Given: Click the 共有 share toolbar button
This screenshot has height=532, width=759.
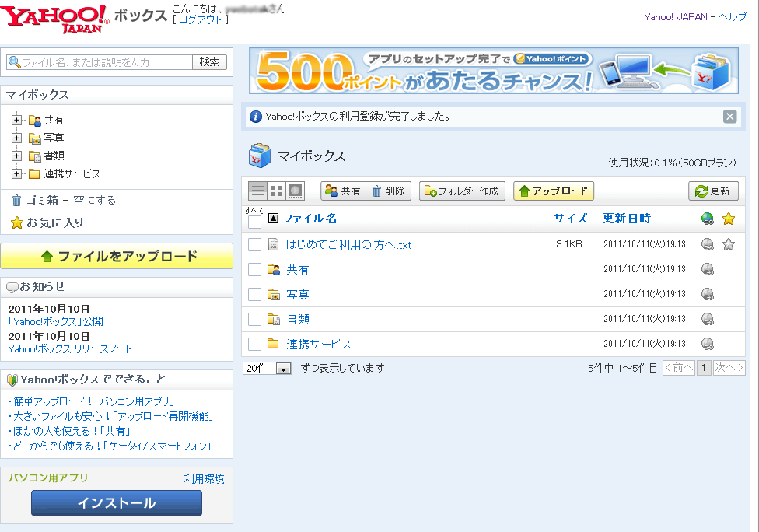Looking at the screenshot, I should pyautogui.click(x=343, y=191).
